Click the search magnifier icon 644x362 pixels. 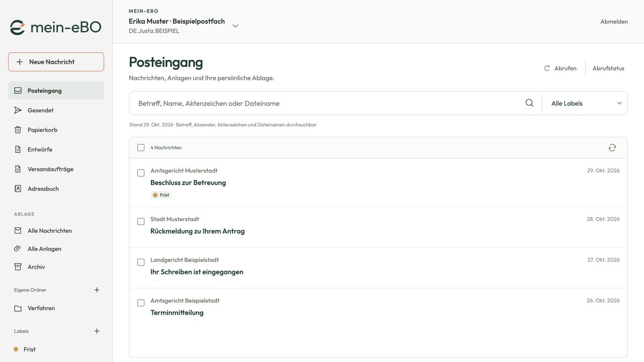[x=529, y=103]
